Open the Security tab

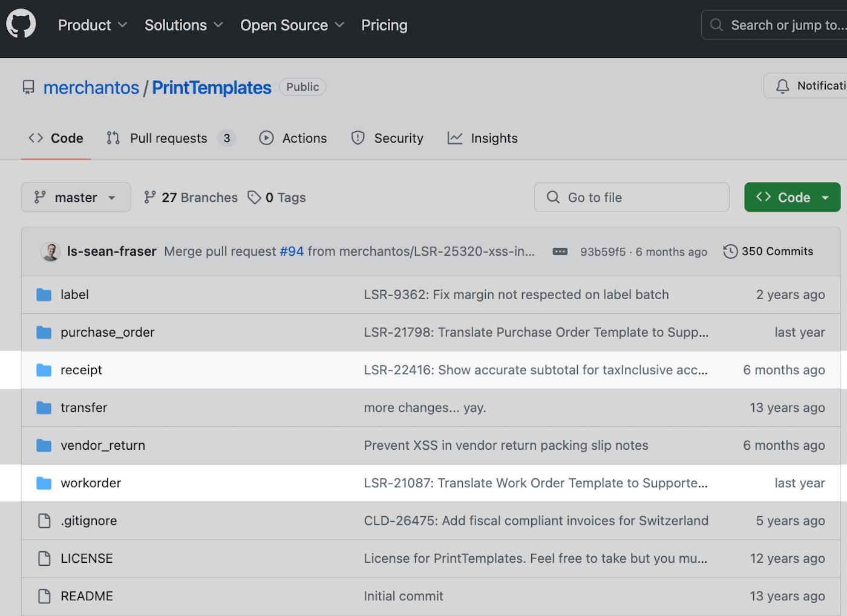387,138
